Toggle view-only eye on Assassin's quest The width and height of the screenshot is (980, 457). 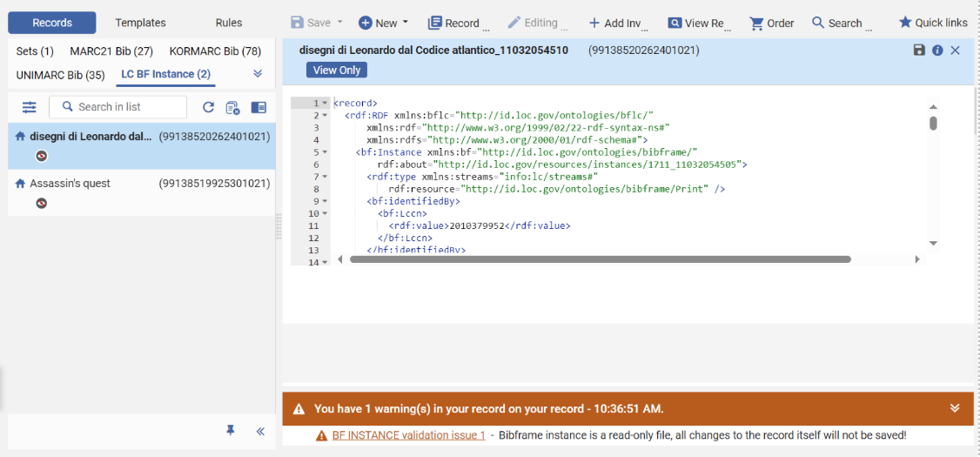pyautogui.click(x=41, y=203)
